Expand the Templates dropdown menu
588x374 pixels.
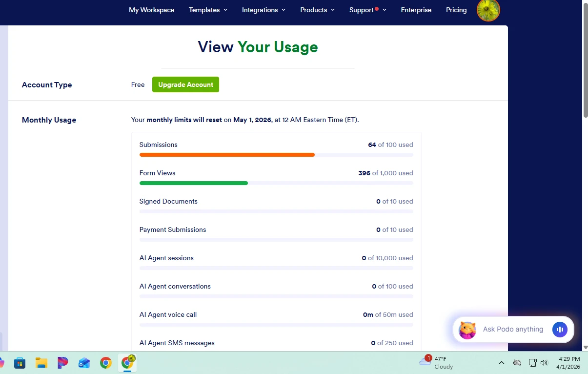point(208,10)
